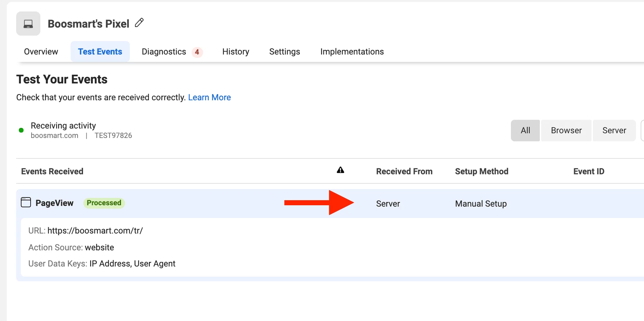This screenshot has width=644, height=321.
Task: Click the Test Your Events heading
Action: [62, 79]
